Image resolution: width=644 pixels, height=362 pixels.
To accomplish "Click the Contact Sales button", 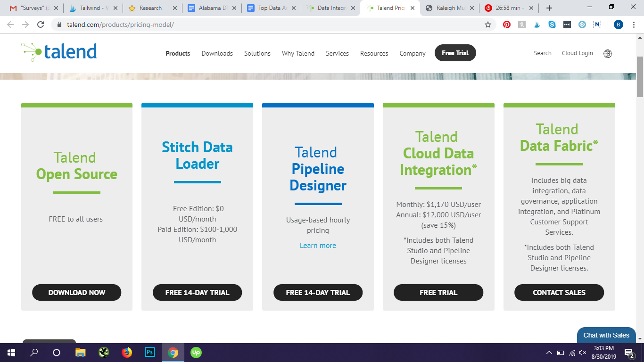I will [559, 292].
